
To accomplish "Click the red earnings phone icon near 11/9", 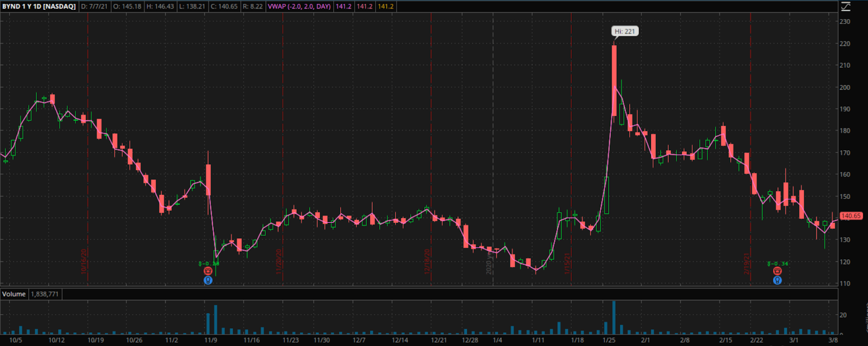I will point(208,271).
